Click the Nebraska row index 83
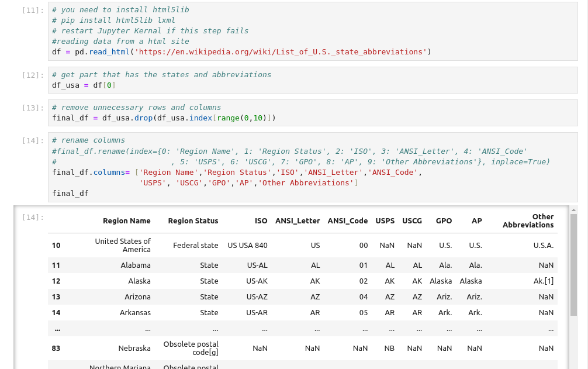 tap(56, 349)
